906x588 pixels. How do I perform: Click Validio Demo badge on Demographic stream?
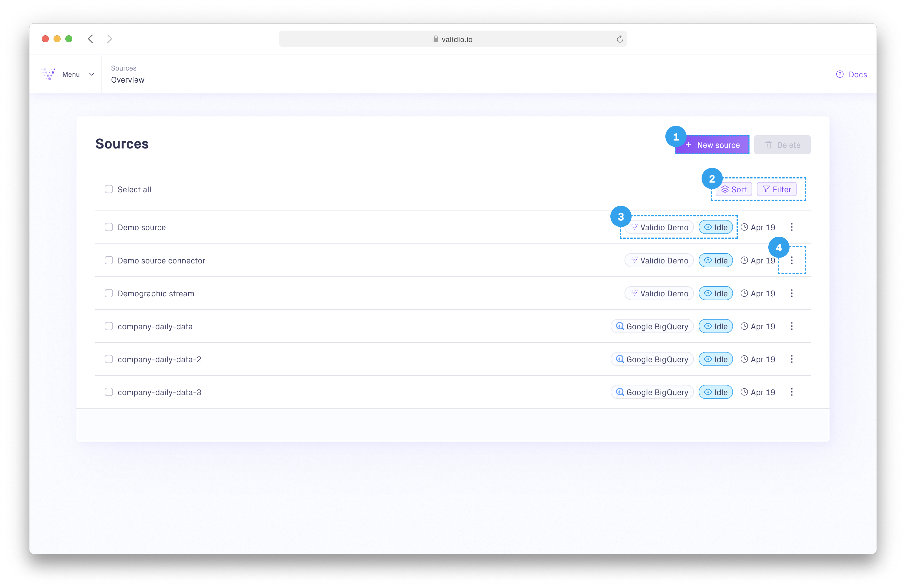(x=659, y=293)
